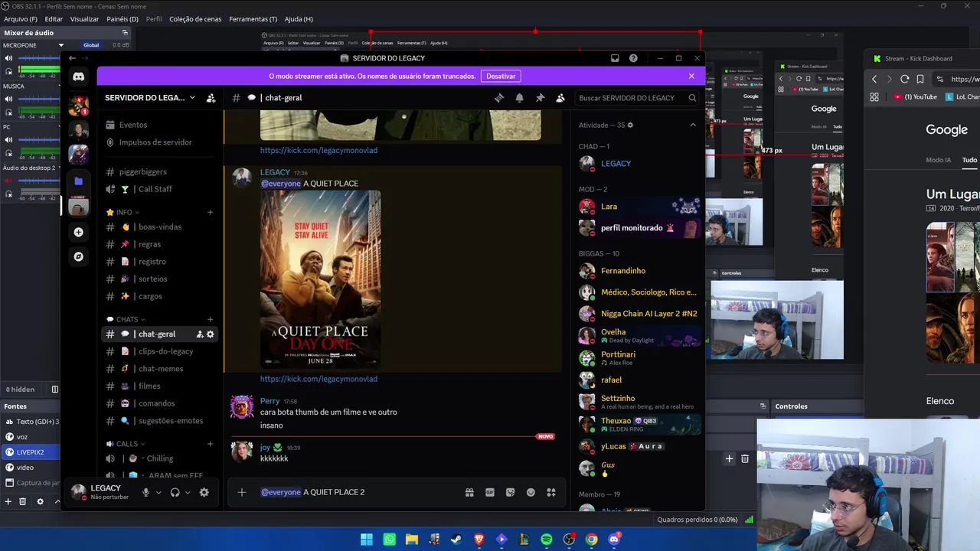
Task: Click the Windows Start button
Action: coord(367,540)
